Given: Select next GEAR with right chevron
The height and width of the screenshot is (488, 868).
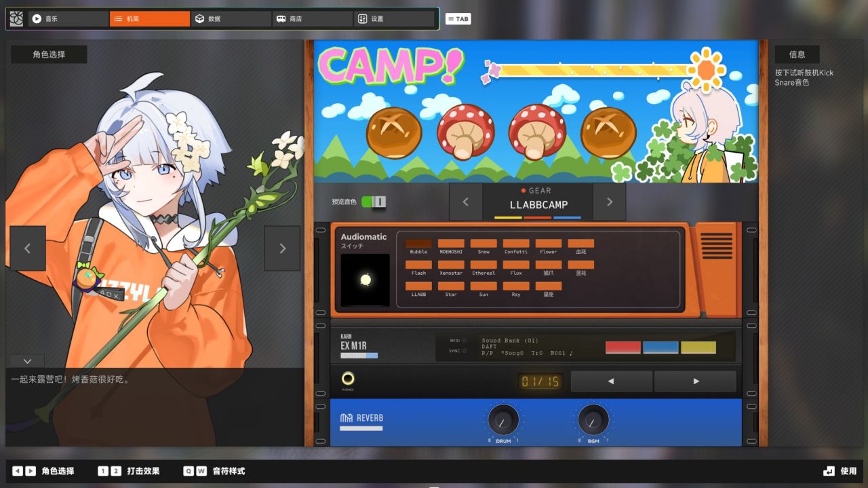Looking at the screenshot, I should coord(609,202).
